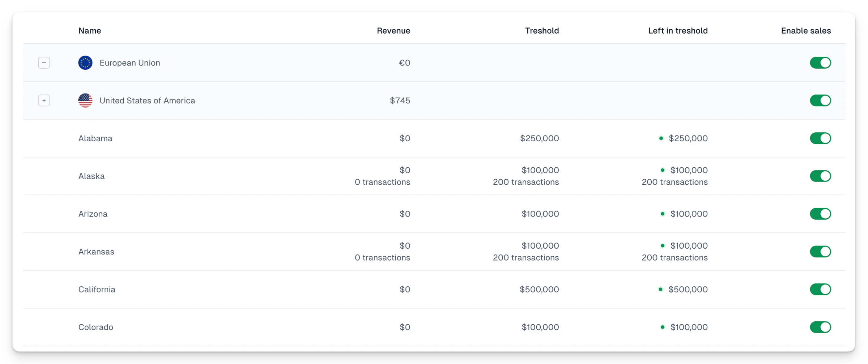Image resolution: width=868 pixels, height=364 pixels.
Task: Toggle the Alaska enable sales switch
Action: (x=820, y=176)
